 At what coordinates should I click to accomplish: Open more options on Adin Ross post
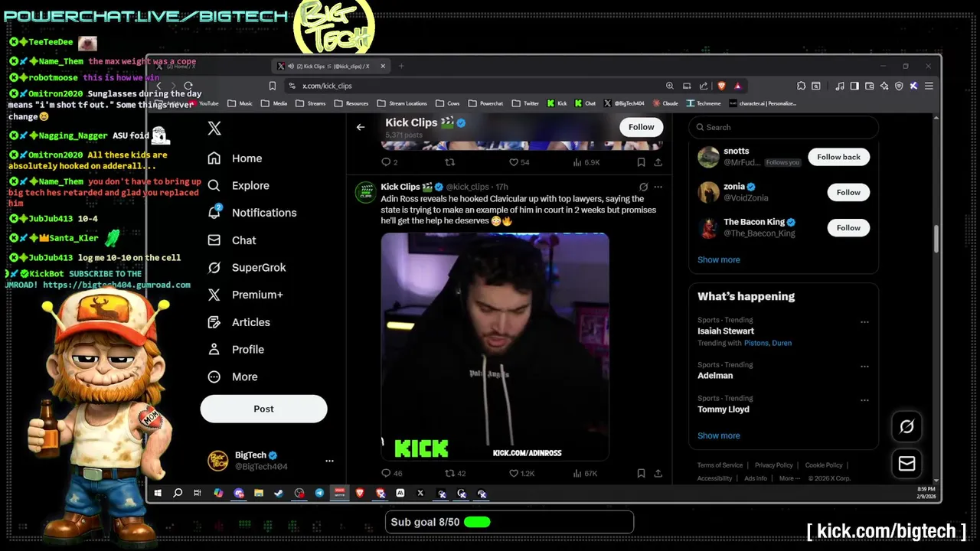(658, 187)
